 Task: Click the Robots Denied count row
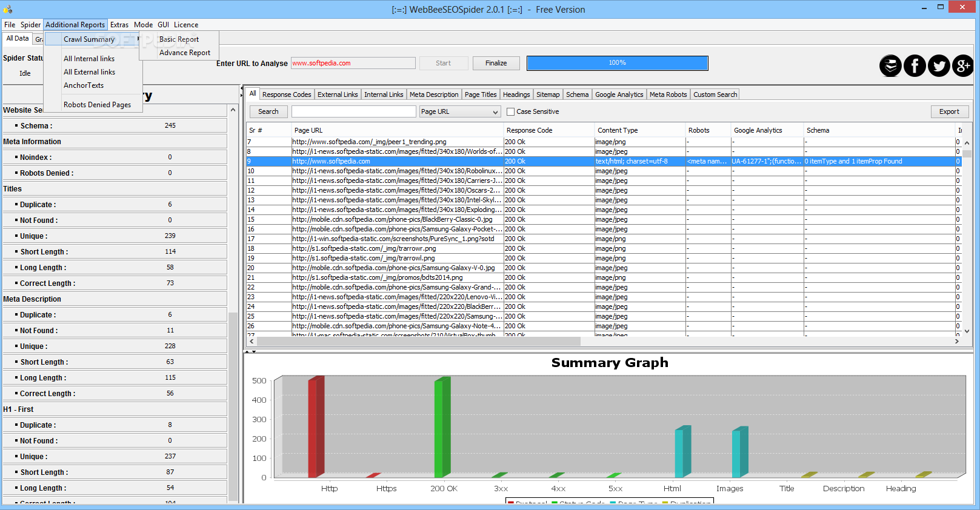[x=115, y=173]
